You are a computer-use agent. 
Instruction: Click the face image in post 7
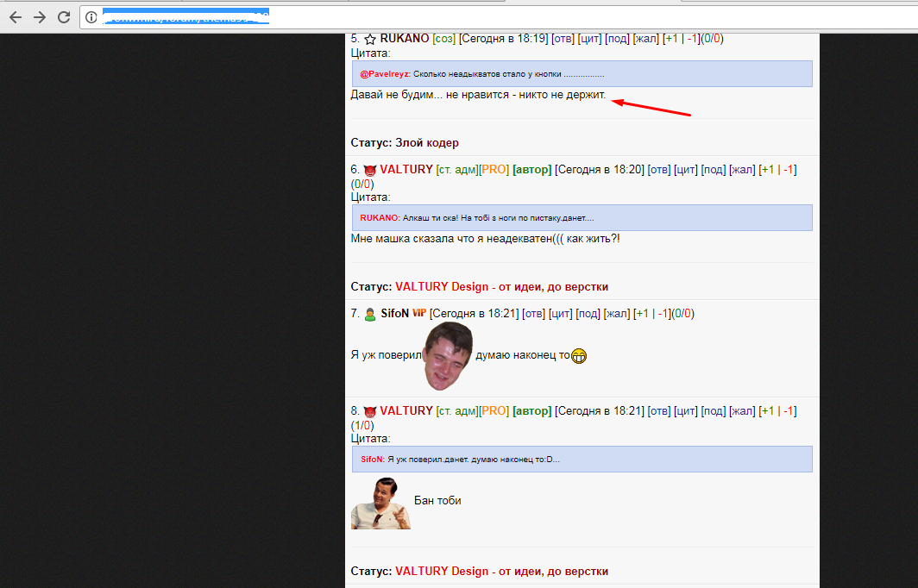click(448, 356)
